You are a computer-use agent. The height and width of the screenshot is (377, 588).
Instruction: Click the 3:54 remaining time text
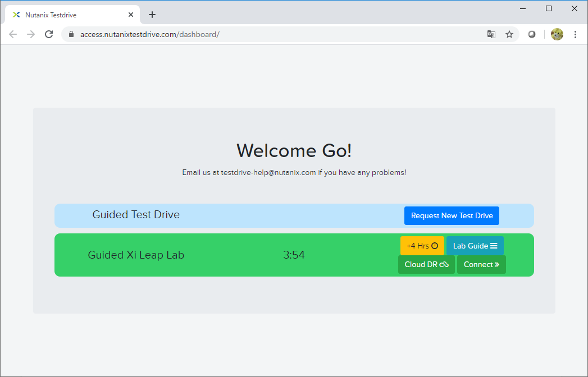(294, 255)
